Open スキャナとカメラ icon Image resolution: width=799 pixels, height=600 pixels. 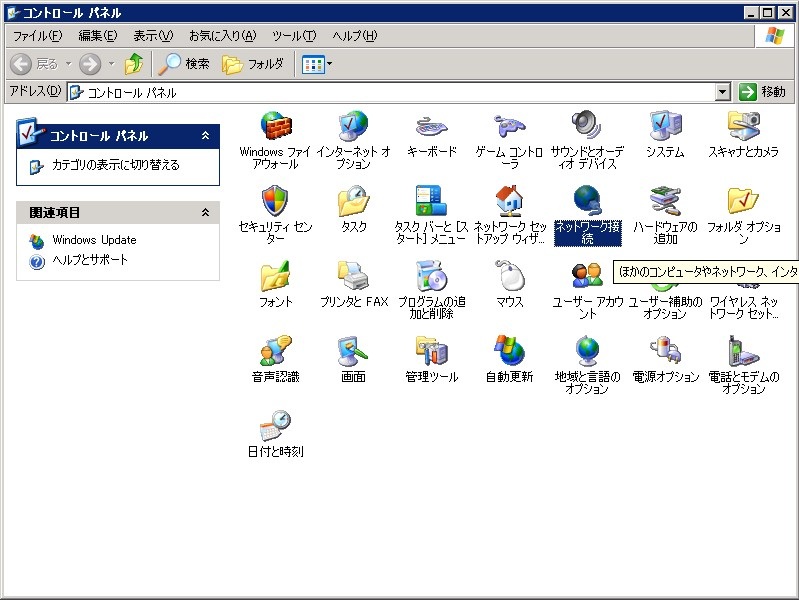(743, 125)
